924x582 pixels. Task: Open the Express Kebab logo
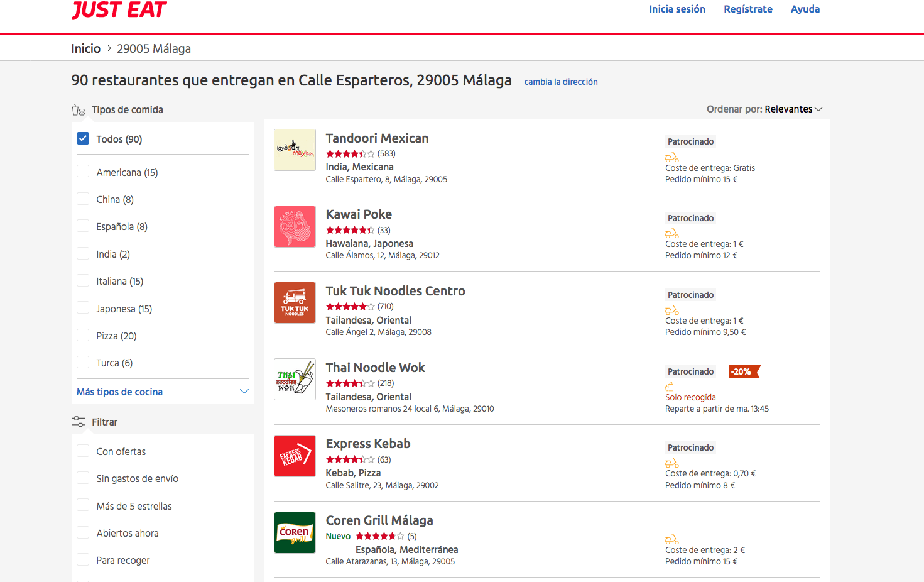click(x=295, y=456)
